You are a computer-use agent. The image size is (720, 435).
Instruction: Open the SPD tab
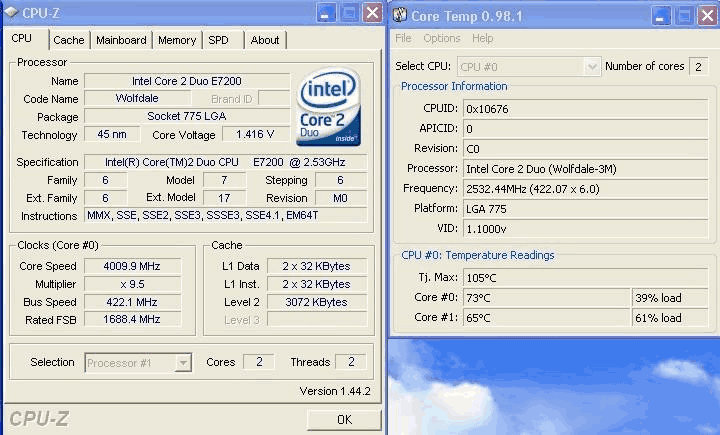pos(218,40)
